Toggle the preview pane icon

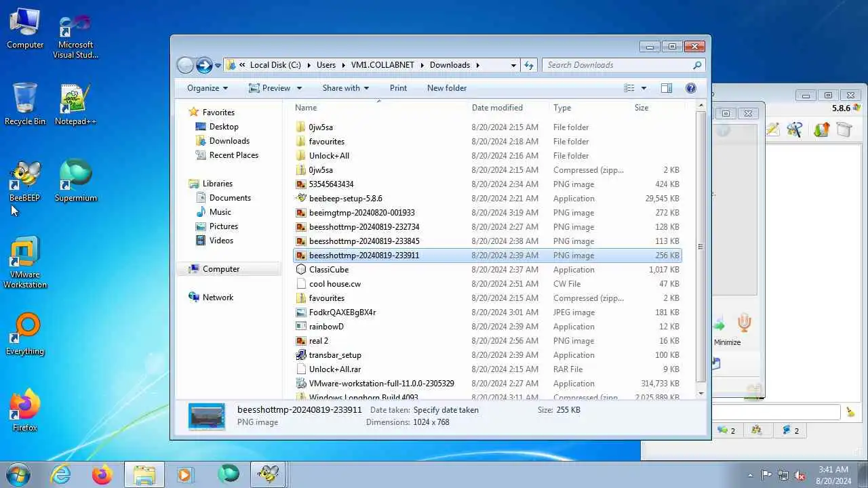tap(667, 88)
